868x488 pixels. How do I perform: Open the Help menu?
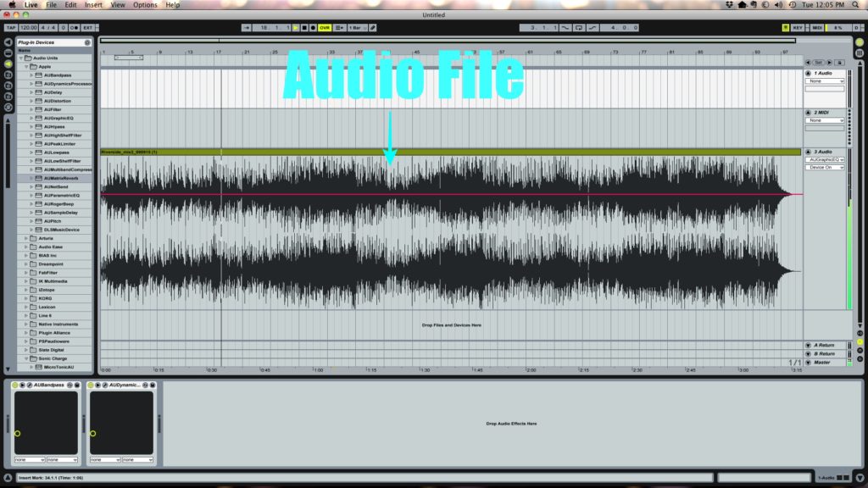coord(173,4)
